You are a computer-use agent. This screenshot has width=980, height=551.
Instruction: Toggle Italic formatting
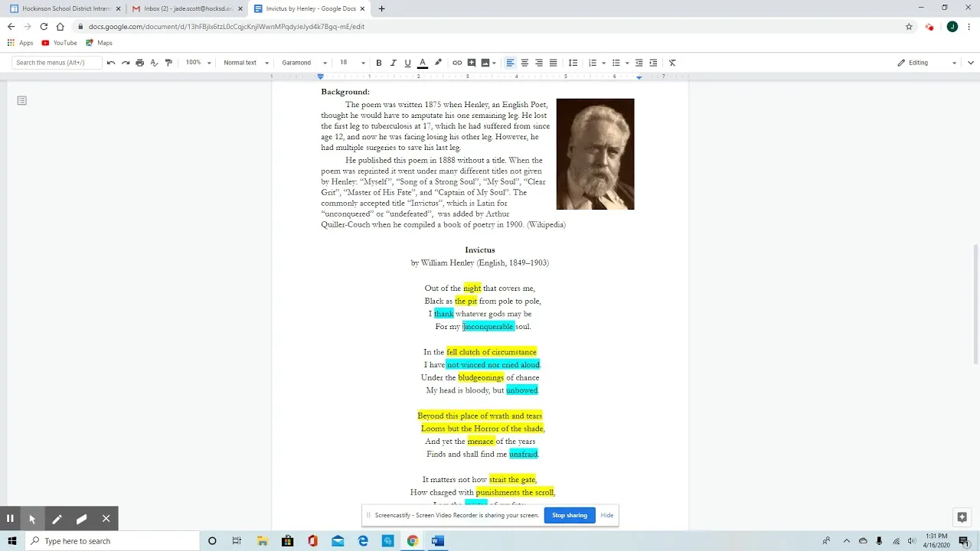click(393, 63)
